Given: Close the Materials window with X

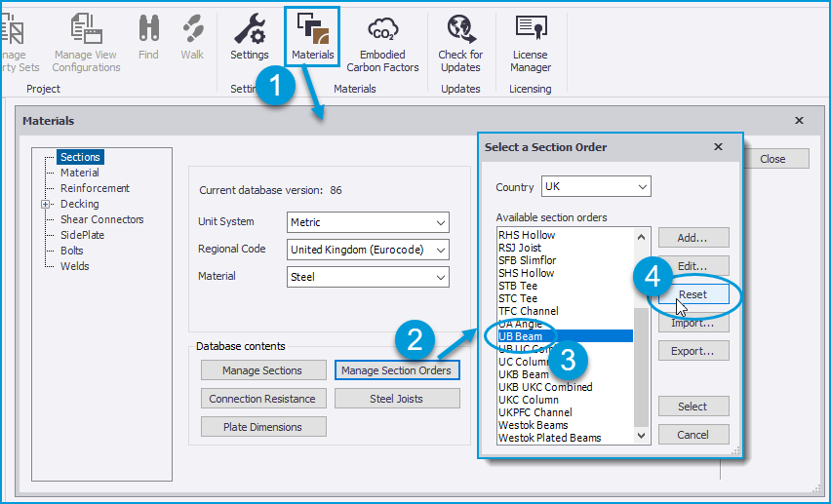Looking at the screenshot, I should 799,121.
